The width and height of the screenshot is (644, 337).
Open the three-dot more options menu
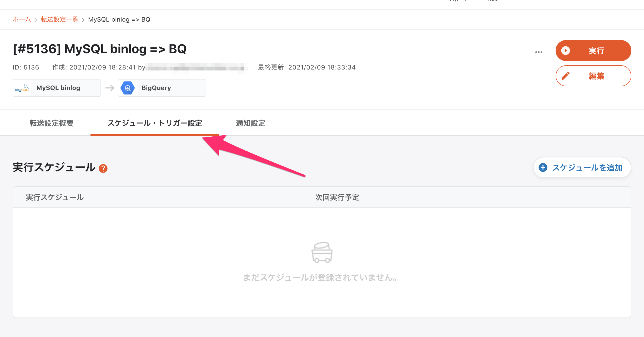[539, 52]
